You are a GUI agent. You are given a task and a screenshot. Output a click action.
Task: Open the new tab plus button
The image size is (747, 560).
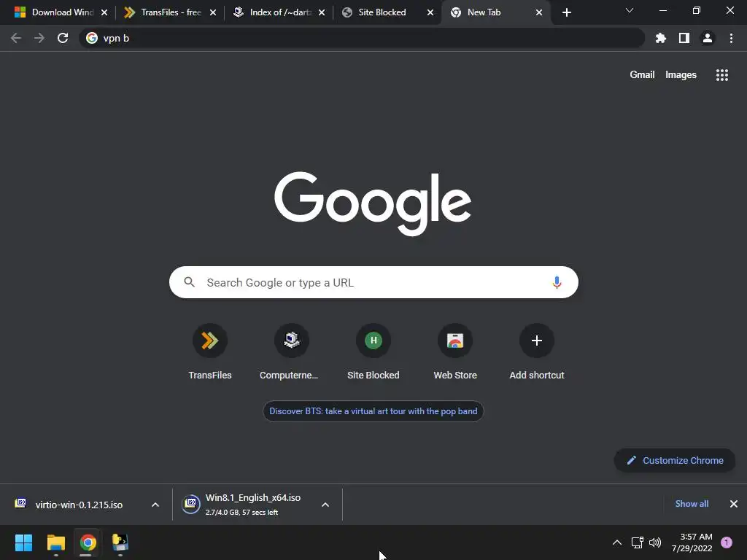(x=566, y=12)
